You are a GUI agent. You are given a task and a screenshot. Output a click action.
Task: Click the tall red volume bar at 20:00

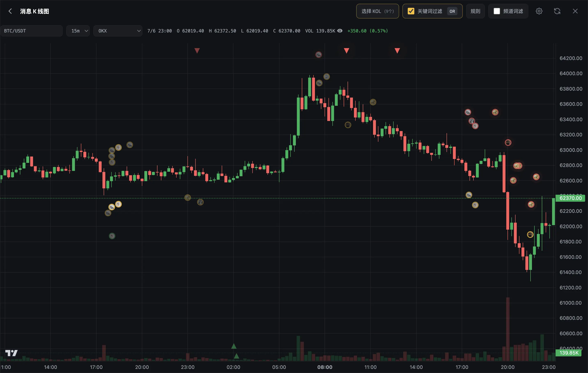tap(508, 329)
